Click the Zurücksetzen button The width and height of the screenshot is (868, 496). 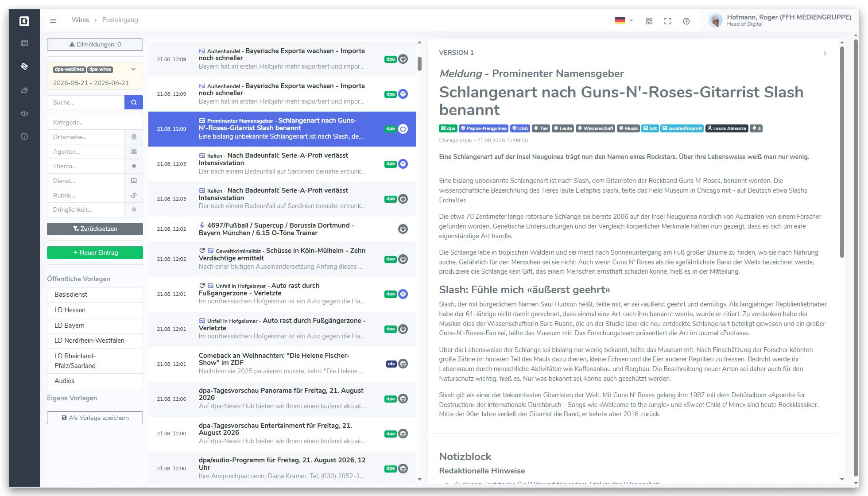95,229
